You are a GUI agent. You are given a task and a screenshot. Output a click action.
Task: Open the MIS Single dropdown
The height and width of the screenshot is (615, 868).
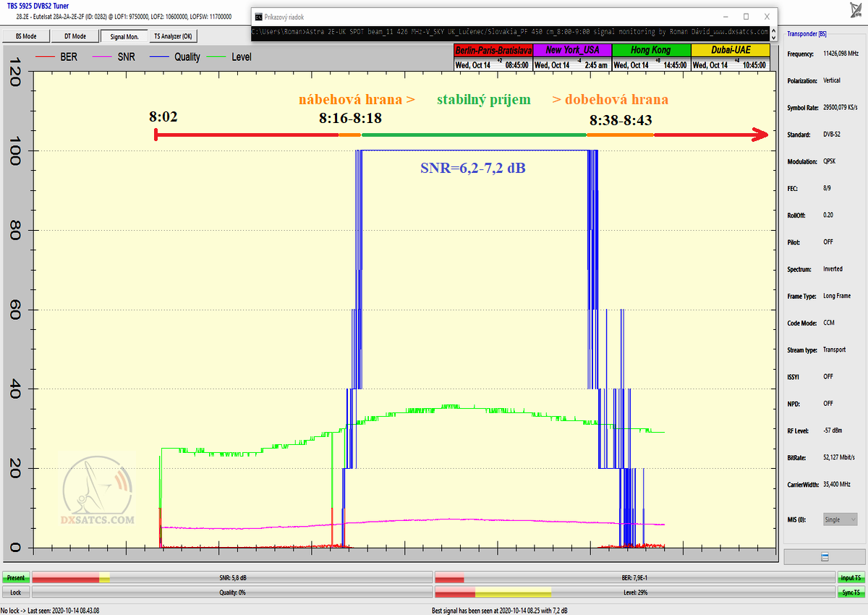click(841, 519)
